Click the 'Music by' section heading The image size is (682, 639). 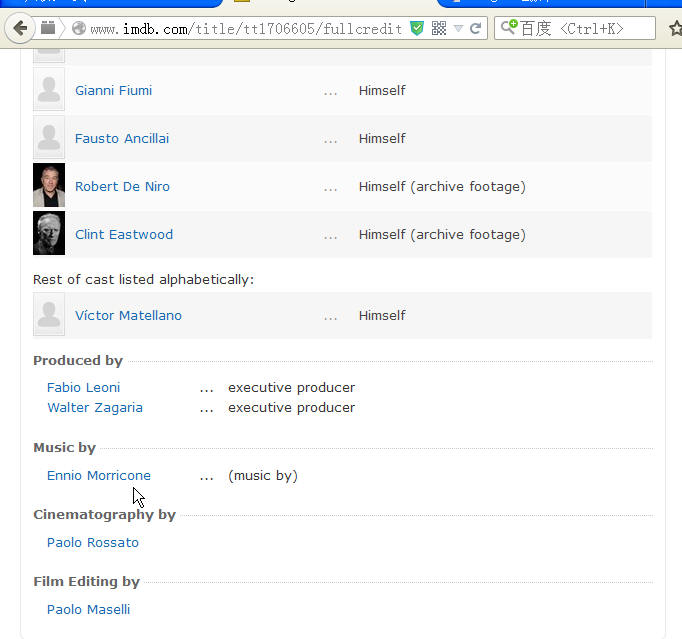point(64,448)
